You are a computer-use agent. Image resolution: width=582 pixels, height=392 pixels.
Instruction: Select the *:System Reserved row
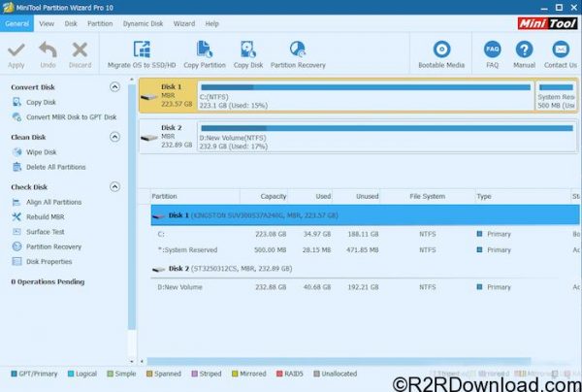click(x=365, y=249)
